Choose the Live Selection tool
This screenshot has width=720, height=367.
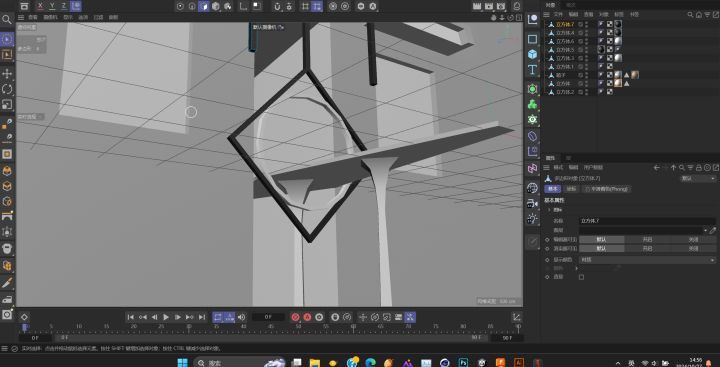7,40
